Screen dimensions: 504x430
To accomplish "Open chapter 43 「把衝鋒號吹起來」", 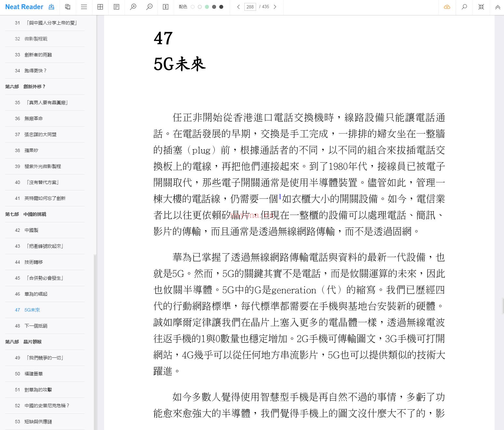I will pyautogui.click(x=45, y=246).
